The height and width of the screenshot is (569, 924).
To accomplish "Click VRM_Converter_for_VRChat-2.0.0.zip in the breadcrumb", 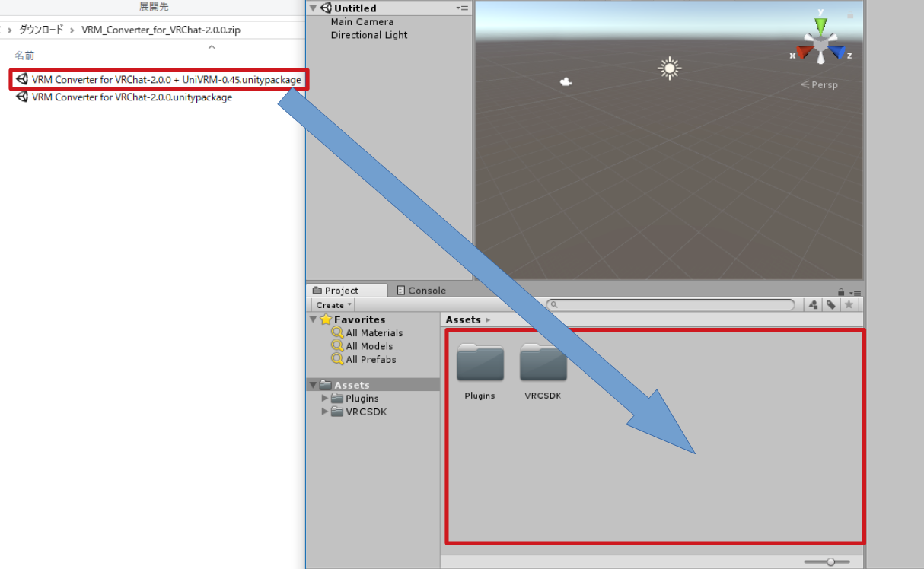I will 161,30.
